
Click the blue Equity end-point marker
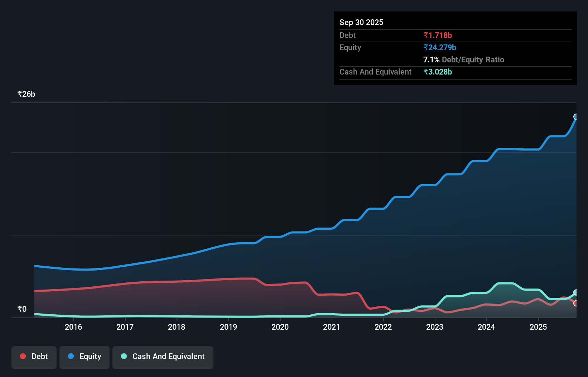click(576, 117)
